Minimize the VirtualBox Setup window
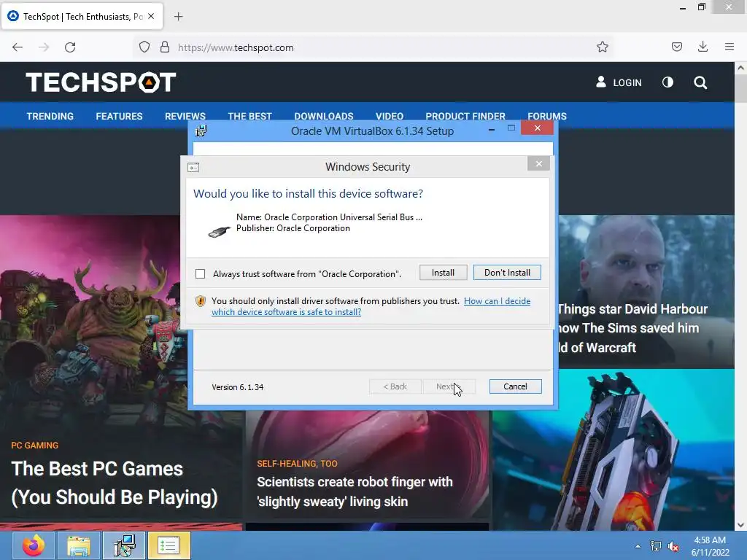Screen dimensions: 747x560 point(492,130)
